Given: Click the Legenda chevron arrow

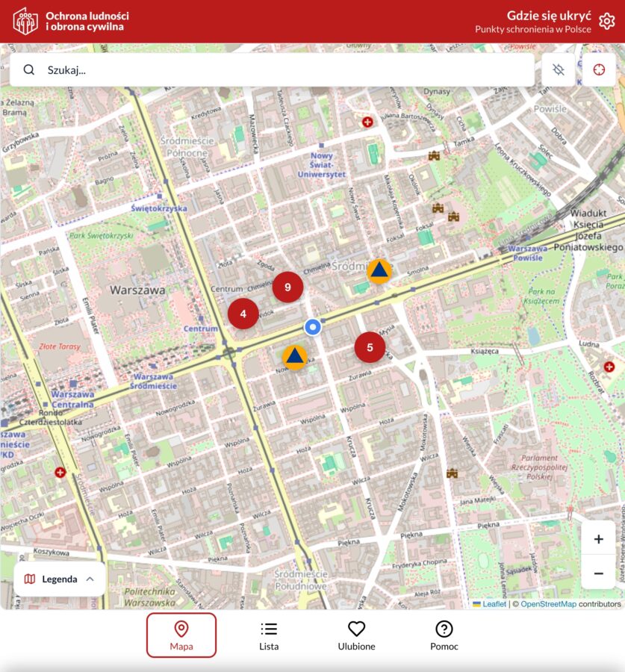Looking at the screenshot, I should pyautogui.click(x=88, y=579).
